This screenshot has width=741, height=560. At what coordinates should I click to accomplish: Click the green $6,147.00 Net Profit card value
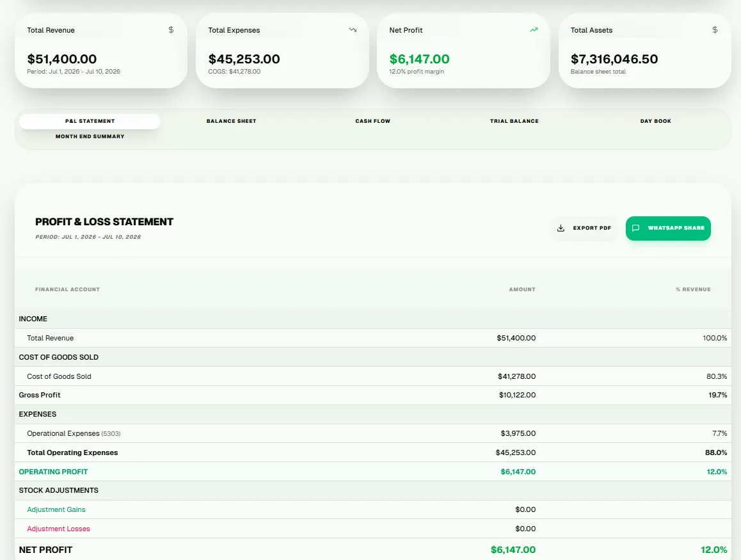(419, 59)
